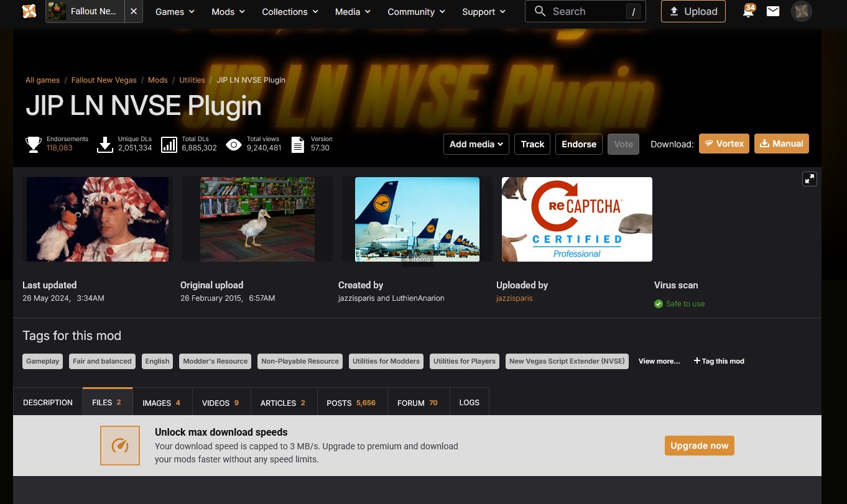Click the greyed Vote button
The height and width of the screenshot is (504, 847).
click(623, 144)
